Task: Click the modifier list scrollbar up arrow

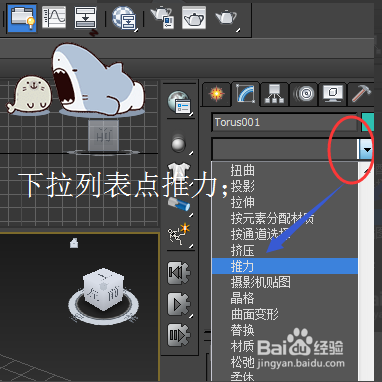Action: click(366, 170)
